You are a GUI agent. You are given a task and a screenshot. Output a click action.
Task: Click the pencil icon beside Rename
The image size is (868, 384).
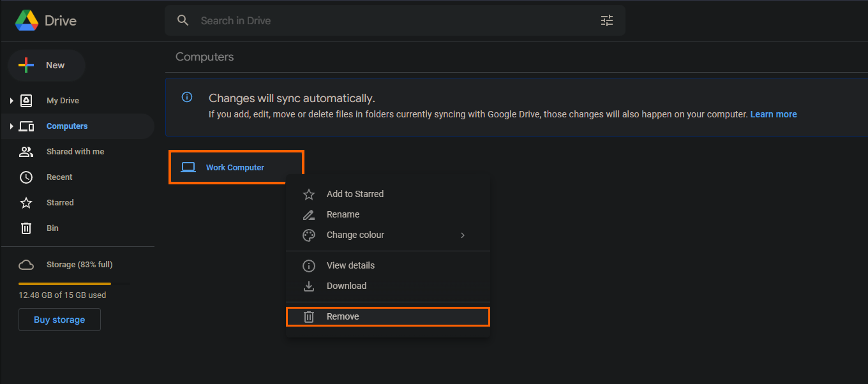click(309, 215)
